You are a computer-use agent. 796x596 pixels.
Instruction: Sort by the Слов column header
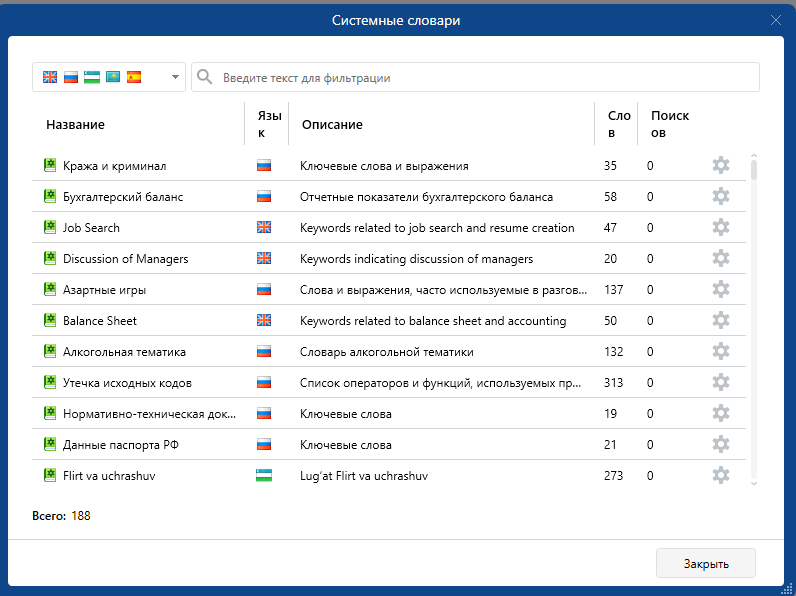click(619, 124)
